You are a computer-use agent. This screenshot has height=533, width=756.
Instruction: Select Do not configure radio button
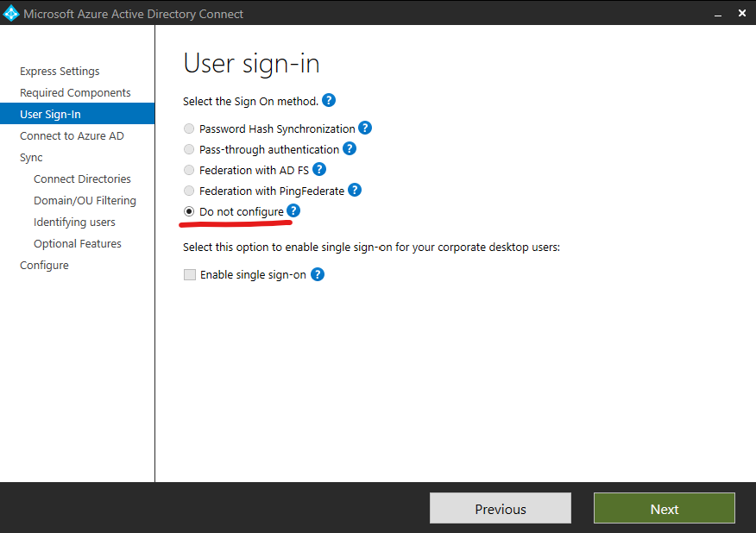189,211
